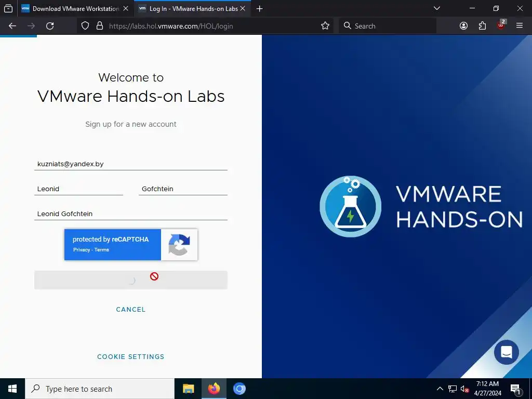The width and height of the screenshot is (532, 399).
Task: Open Cookie Settings
Action: pyautogui.click(x=130, y=356)
